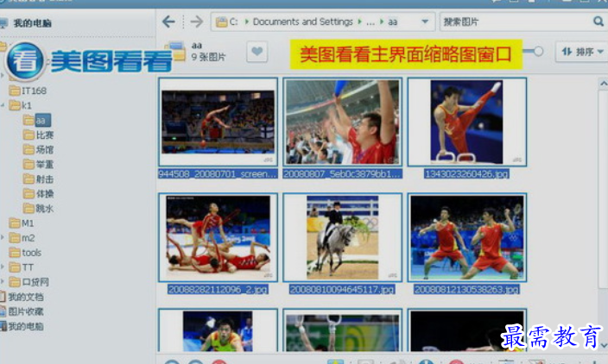Image resolution: width=608 pixels, height=364 pixels.
Task: Select the tools folder in tree
Action: pos(25,253)
